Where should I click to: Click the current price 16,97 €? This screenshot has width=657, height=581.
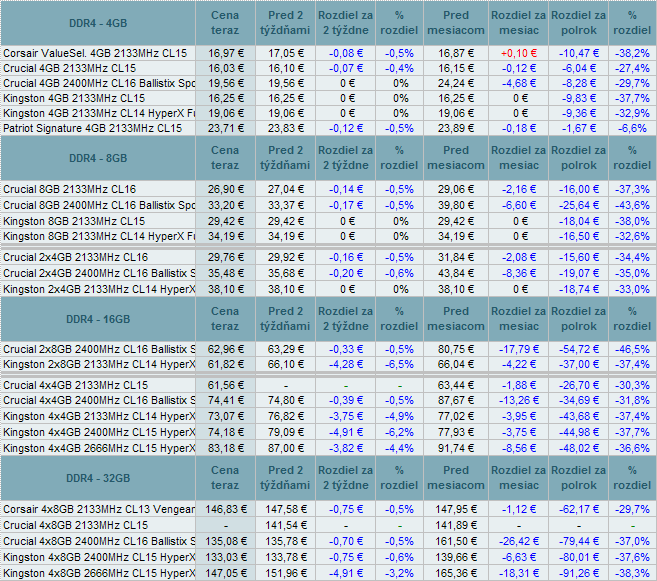pyautogui.click(x=226, y=53)
